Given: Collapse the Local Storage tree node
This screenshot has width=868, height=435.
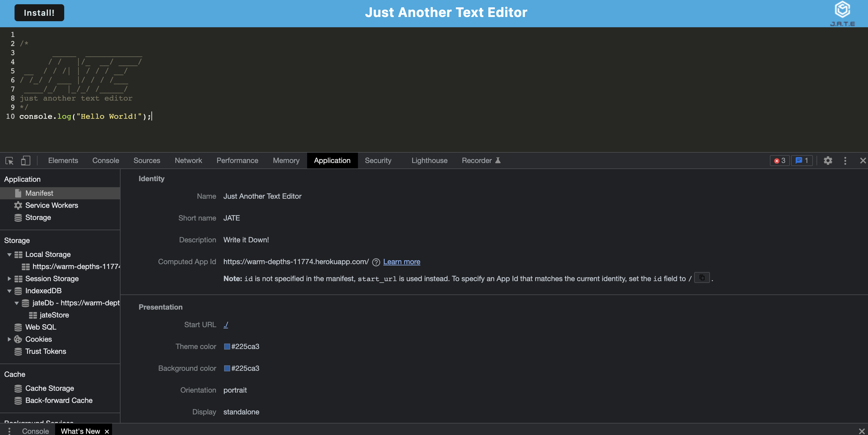Looking at the screenshot, I should (9, 255).
